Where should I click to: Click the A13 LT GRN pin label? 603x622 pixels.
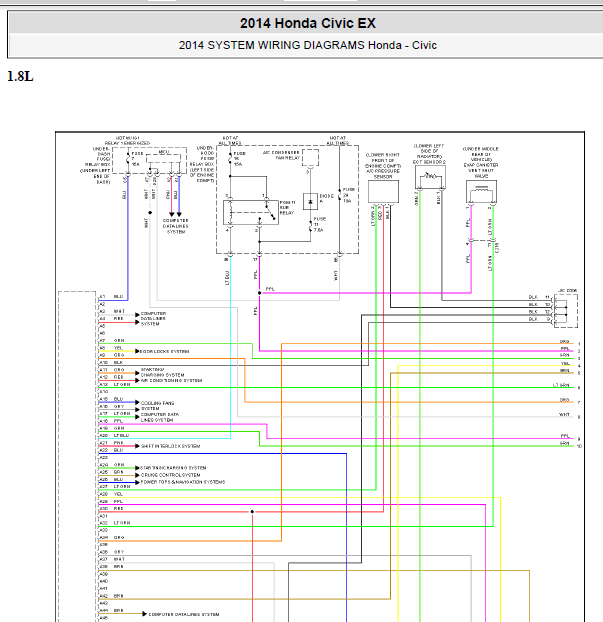(115, 384)
